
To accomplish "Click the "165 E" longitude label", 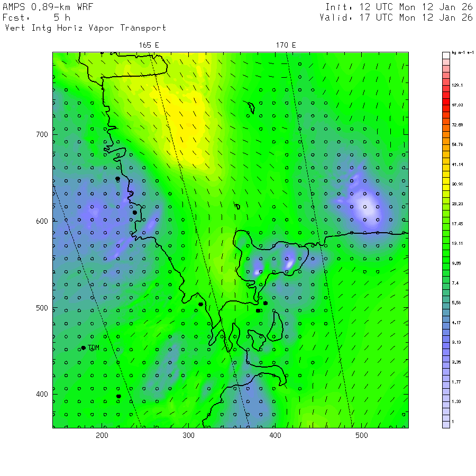I will tap(149, 45).
